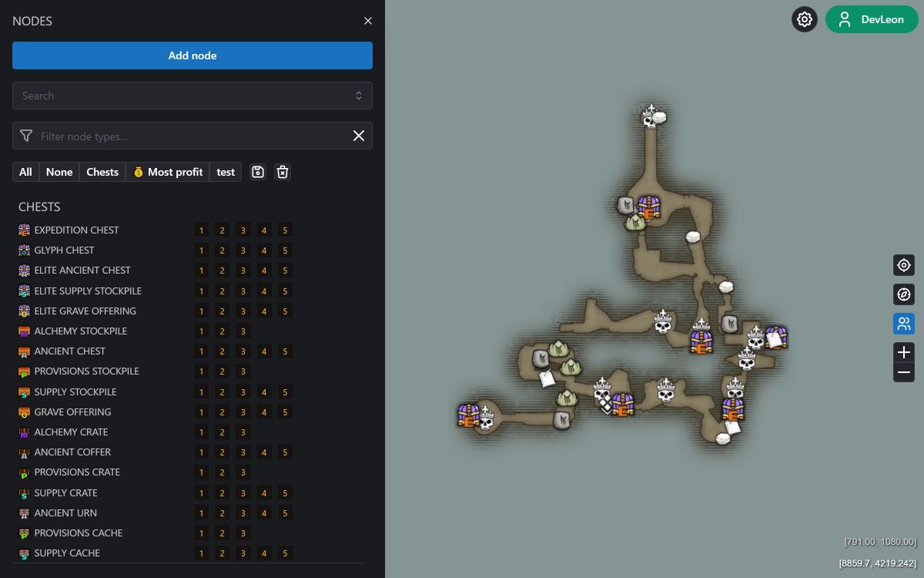
Task: Click the Glyph Chest icon in list
Action: pyautogui.click(x=24, y=250)
